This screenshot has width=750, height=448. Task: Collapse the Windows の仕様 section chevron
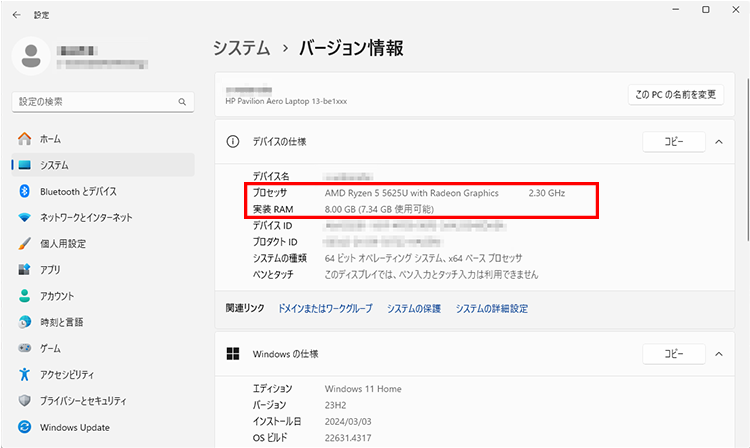[719, 354]
